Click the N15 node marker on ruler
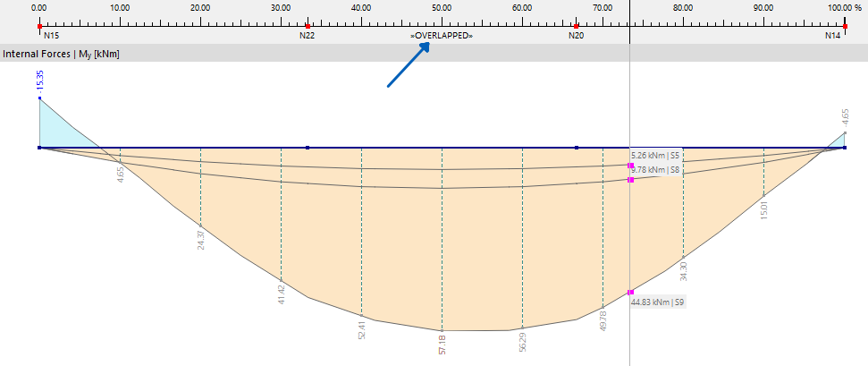Viewport: 868px width, 366px height. tap(39, 26)
